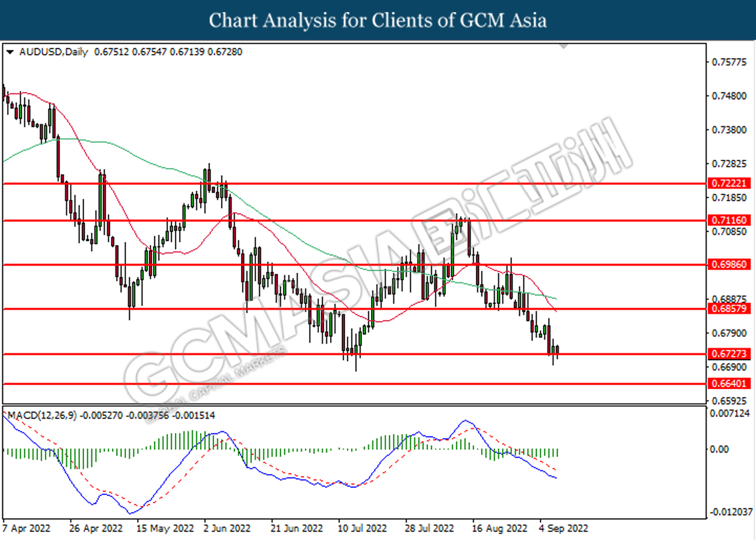Screen dimensions: 756x540
Task: Click the 21 Jun 2022 date label
Action: tap(296, 528)
